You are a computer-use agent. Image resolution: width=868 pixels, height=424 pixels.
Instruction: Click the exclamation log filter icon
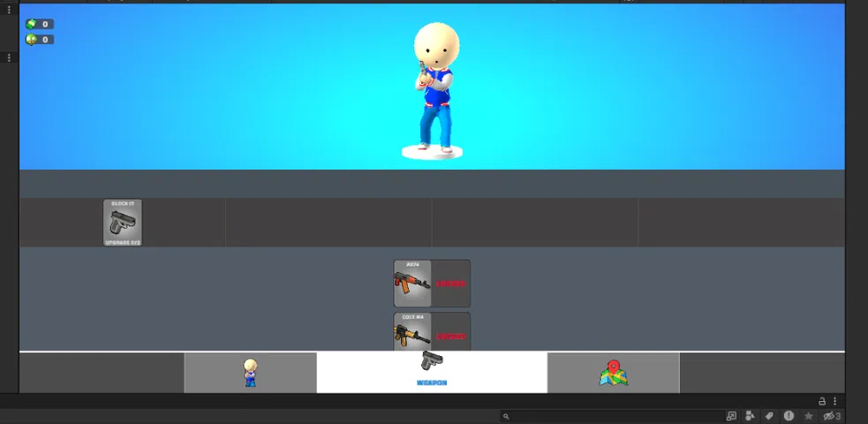click(789, 416)
